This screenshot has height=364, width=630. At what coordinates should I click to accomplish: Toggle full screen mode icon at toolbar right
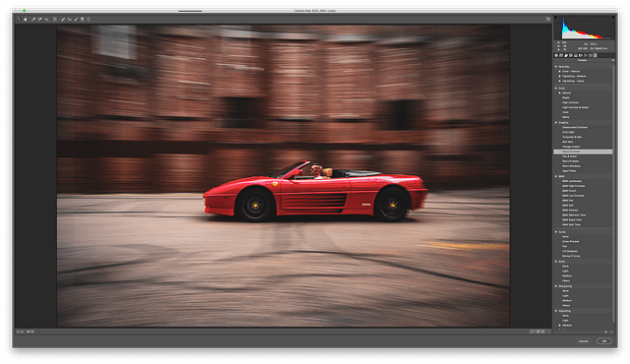547,20
